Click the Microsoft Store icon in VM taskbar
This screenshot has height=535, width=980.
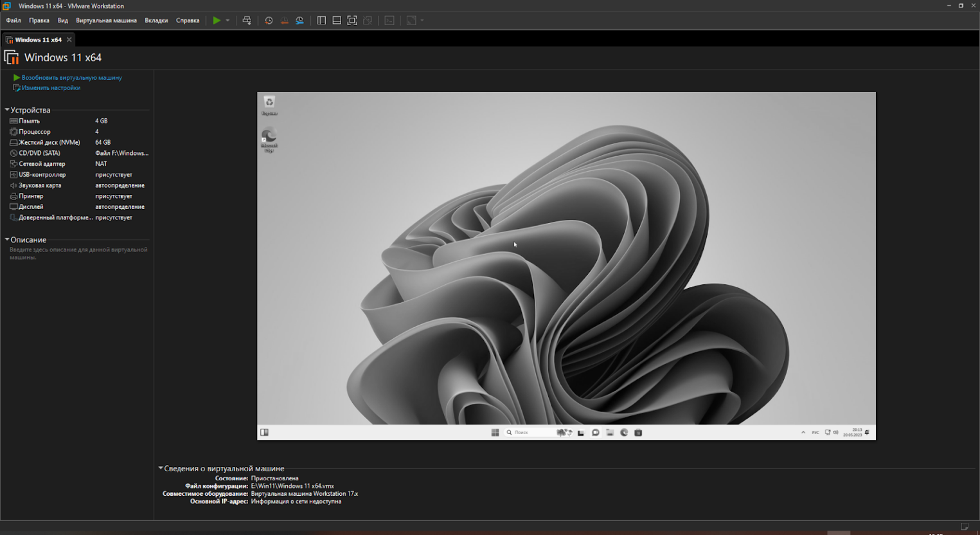[638, 433]
